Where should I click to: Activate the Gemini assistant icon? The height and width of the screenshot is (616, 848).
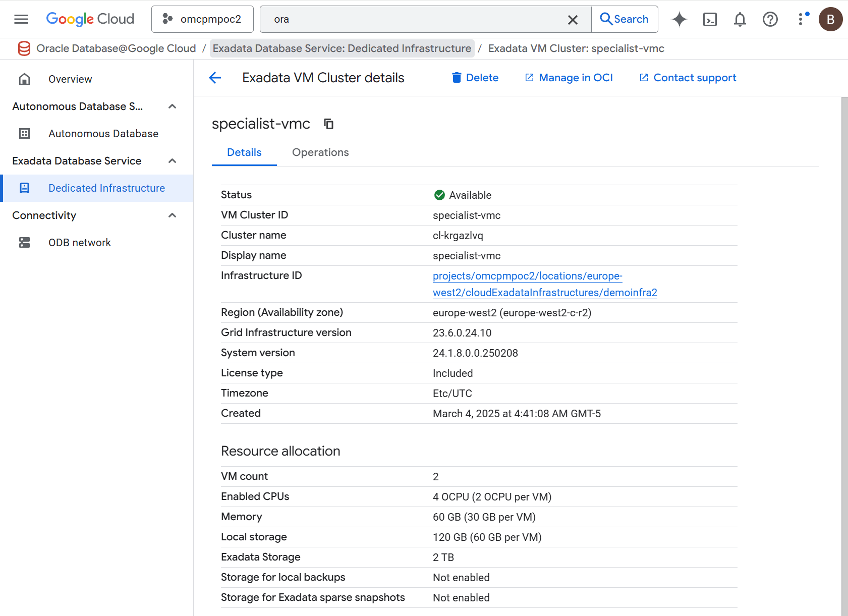pos(680,19)
